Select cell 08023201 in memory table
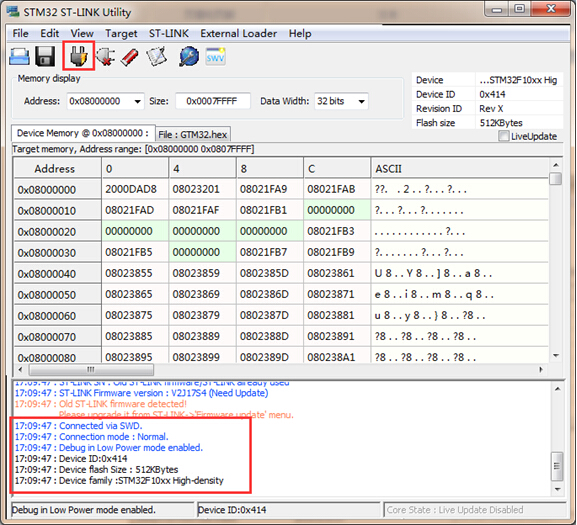This screenshot has width=577, height=525. (x=202, y=189)
